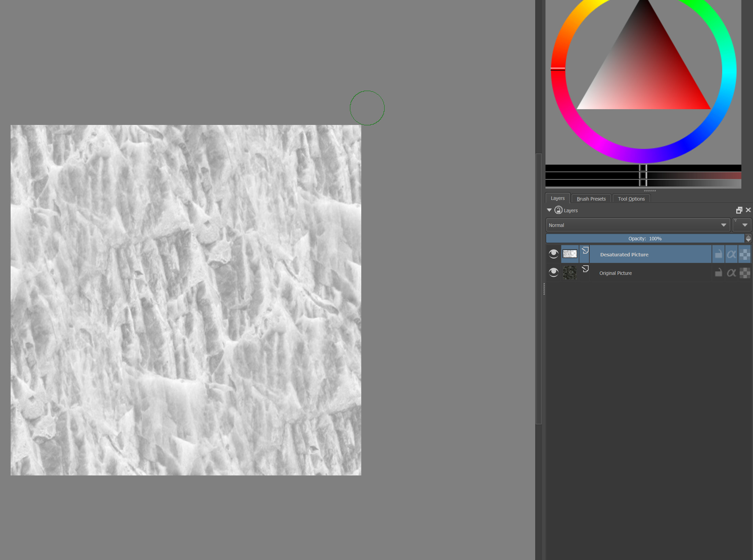The width and height of the screenshot is (753, 560).
Task: Toggle alpha lock on Desaturated Picture layer
Action: tap(731, 254)
